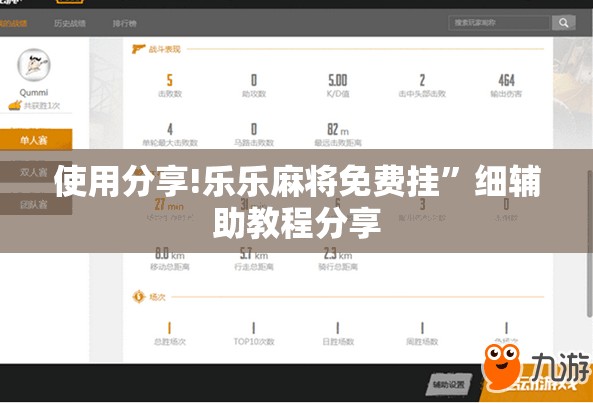Click the K/D值 value 5.00
This screenshot has width=593, height=403.
click(x=338, y=80)
